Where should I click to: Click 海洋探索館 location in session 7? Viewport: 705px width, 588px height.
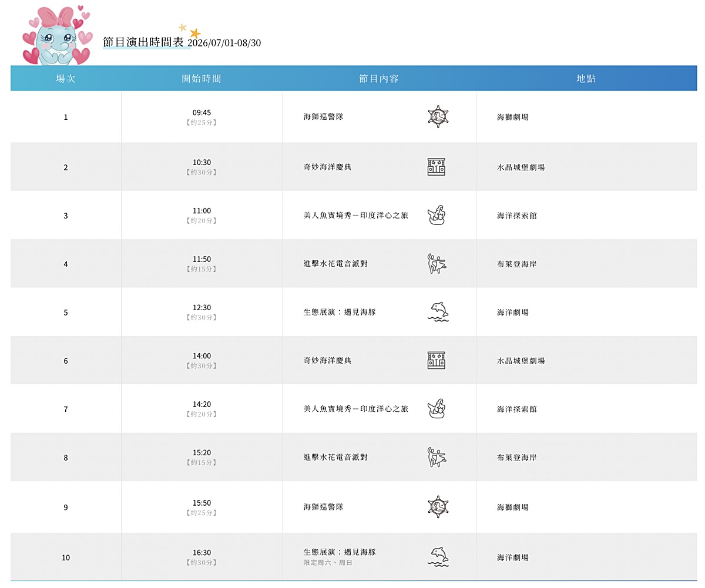(x=517, y=409)
